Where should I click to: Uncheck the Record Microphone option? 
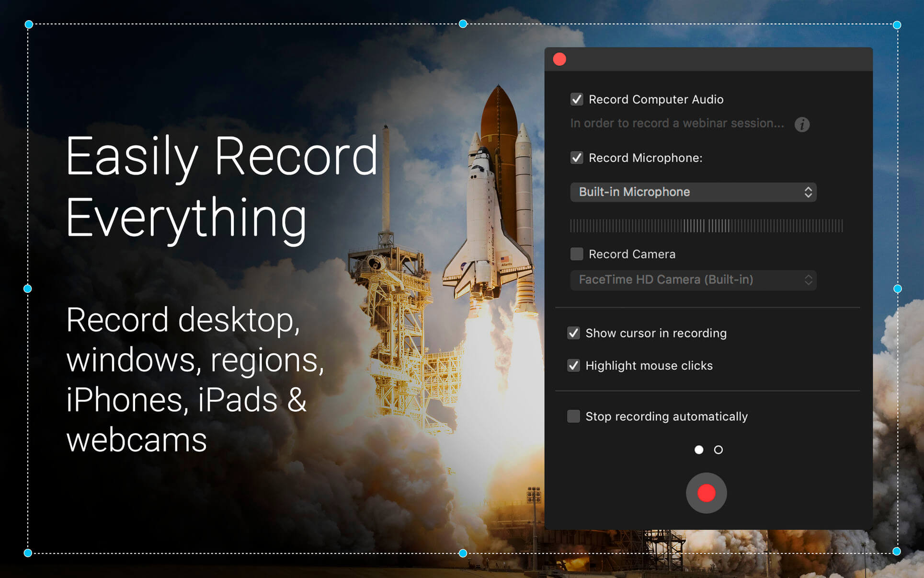tap(577, 158)
